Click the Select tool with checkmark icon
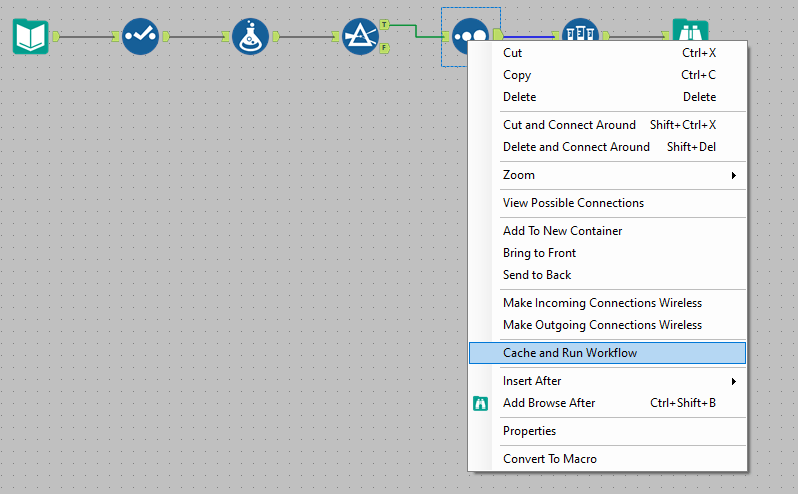This screenshot has width=798, height=494. [140, 36]
